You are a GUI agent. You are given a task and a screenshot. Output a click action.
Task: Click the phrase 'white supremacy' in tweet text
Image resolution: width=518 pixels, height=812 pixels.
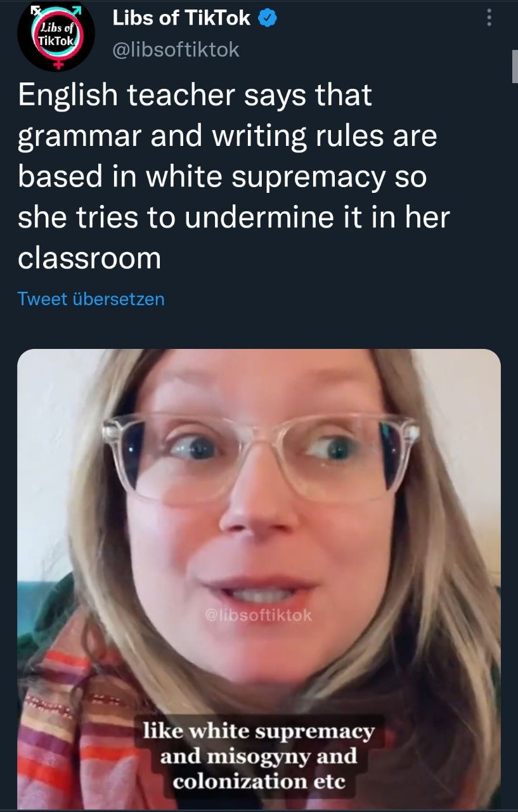pyautogui.click(x=265, y=178)
